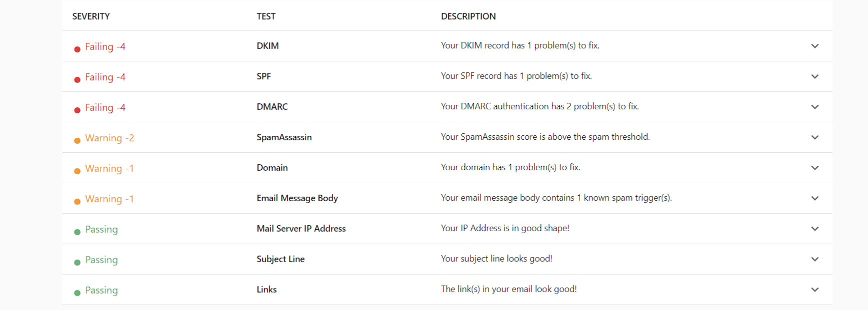Click the SPF Failing -4 label

pos(105,77)
